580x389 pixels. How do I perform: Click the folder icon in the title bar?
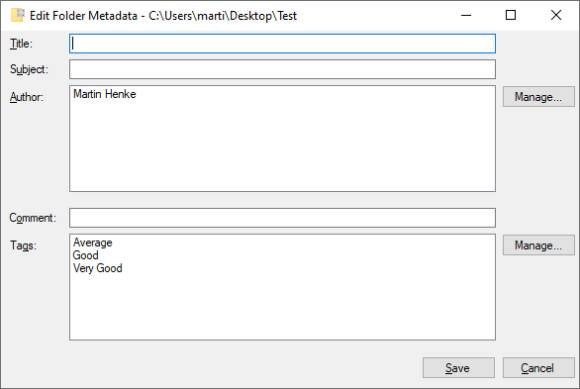click(x=17, y=15)
